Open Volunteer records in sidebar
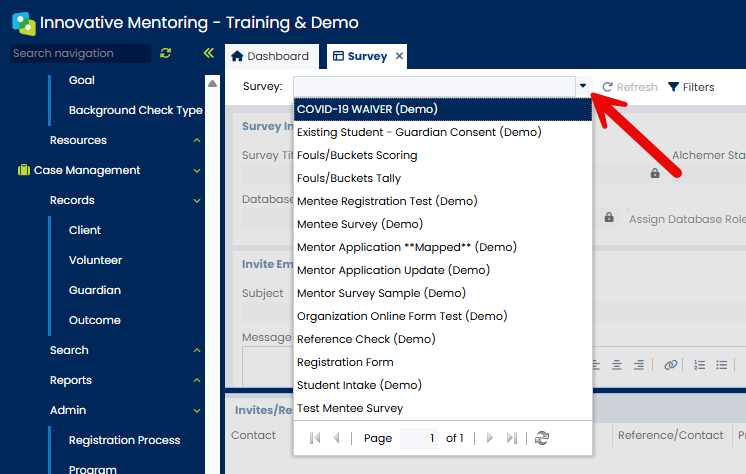Screen dimensions: 746x474 point(95,260)
